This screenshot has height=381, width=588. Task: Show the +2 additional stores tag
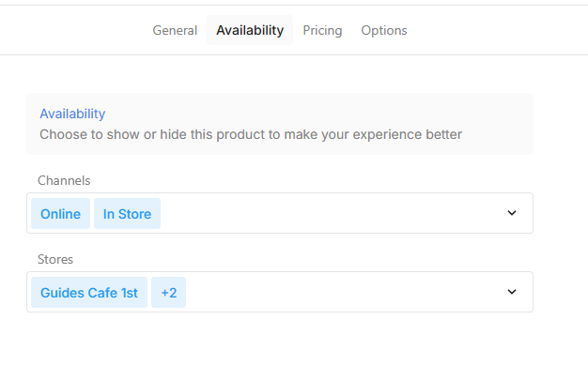(169, 293)
